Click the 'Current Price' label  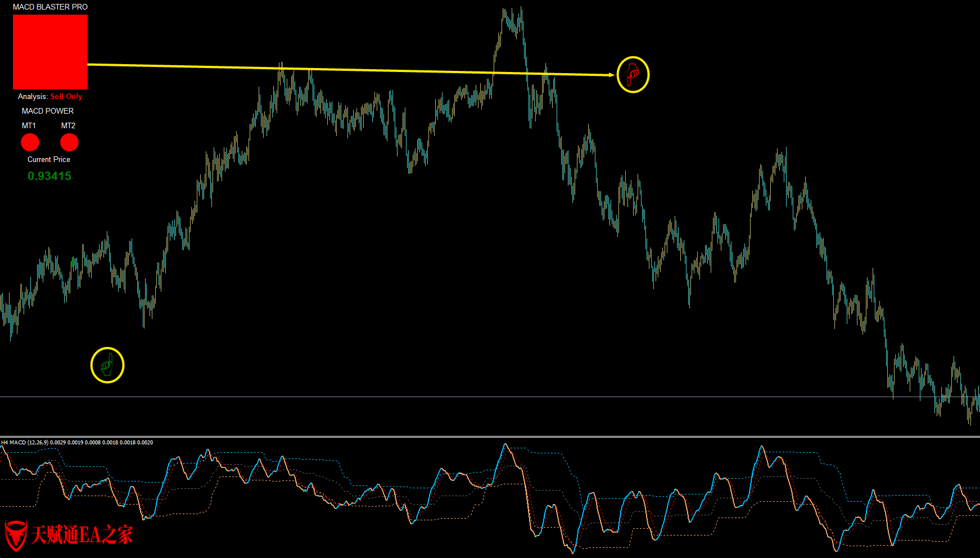point(49,159)
